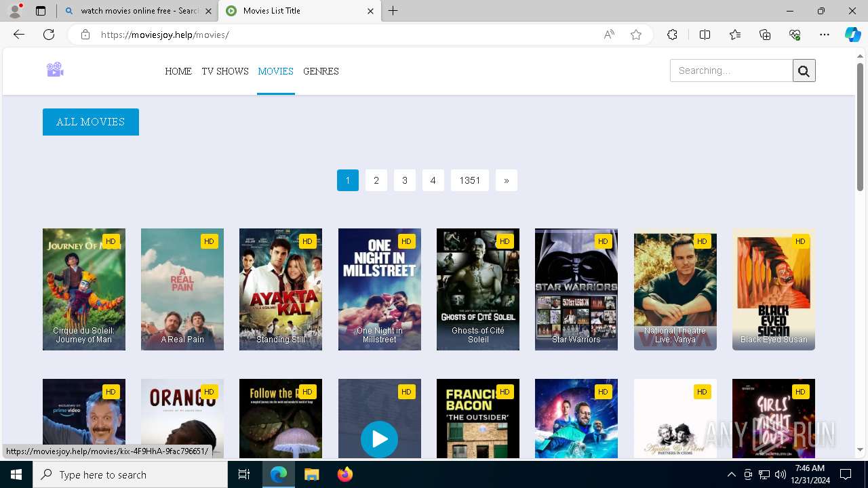Screen dimensions: 868x488
Task: Open Black Eyed Susan movie poster
Action: [x=774, y=289]
